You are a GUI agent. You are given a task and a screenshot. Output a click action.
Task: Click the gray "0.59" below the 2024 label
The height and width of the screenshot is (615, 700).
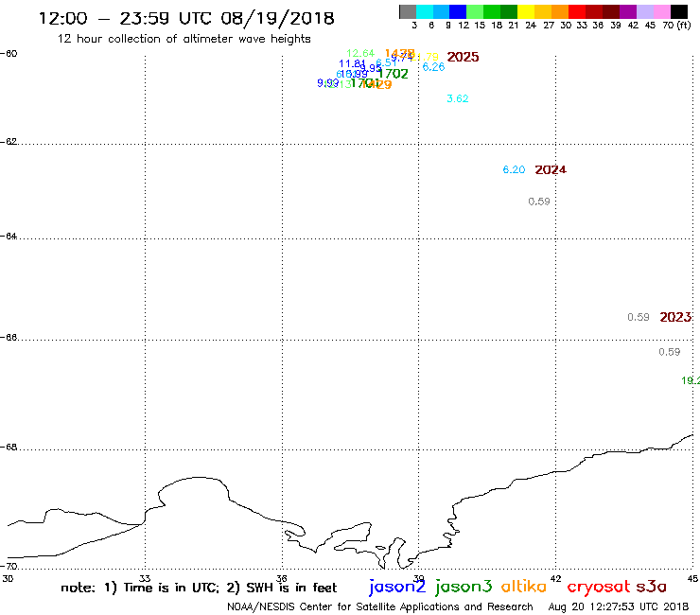click(x=539, y=202)
